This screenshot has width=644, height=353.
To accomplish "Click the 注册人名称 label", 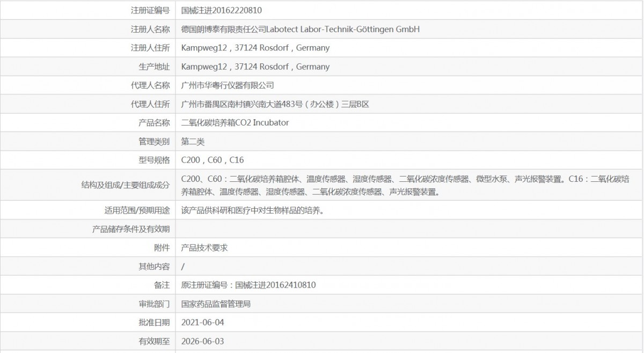I will point(150,29).
